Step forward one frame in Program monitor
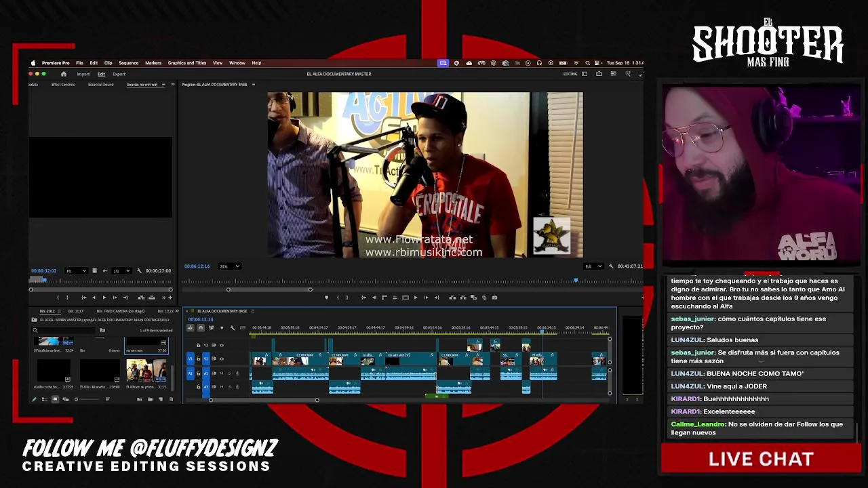This screenshot has height=488, width=868. click(427, 298)
